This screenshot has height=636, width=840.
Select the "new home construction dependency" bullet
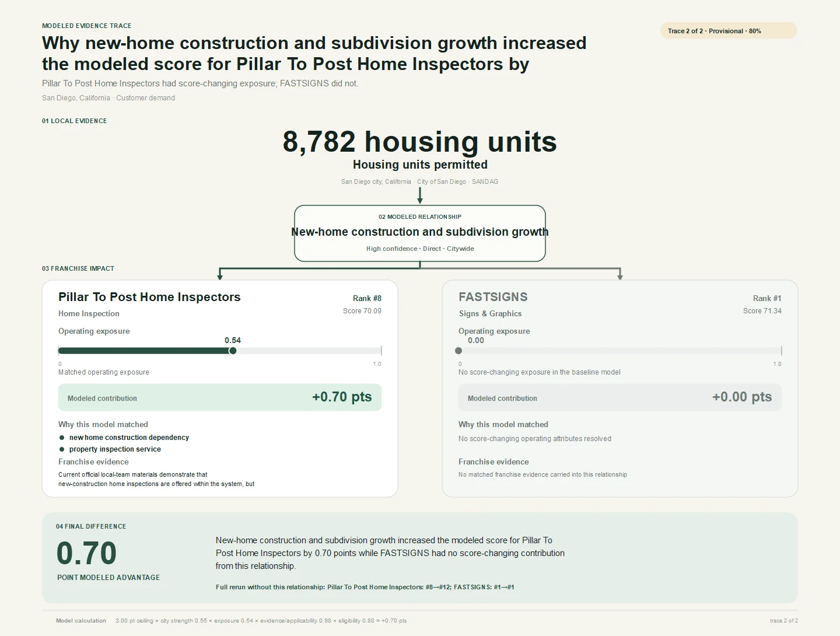point(129,438)
